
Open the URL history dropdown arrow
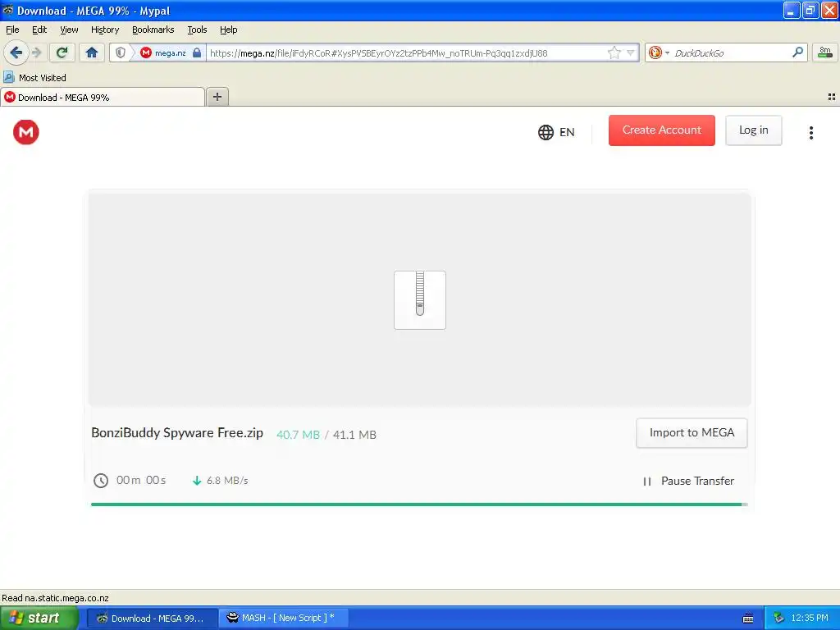point(631,52)
